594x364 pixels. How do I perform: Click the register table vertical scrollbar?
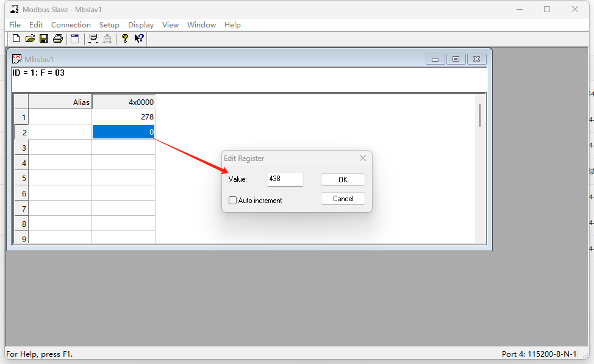coord(480,116)
